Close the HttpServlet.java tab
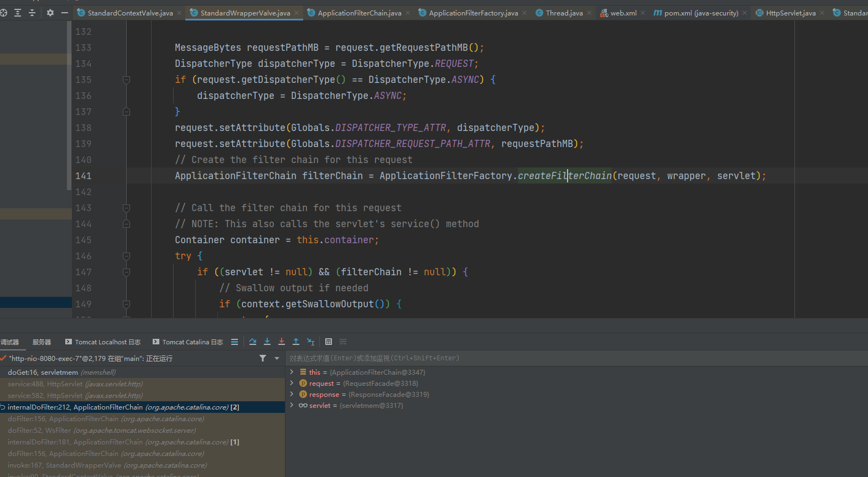 [x=822, y=13]
